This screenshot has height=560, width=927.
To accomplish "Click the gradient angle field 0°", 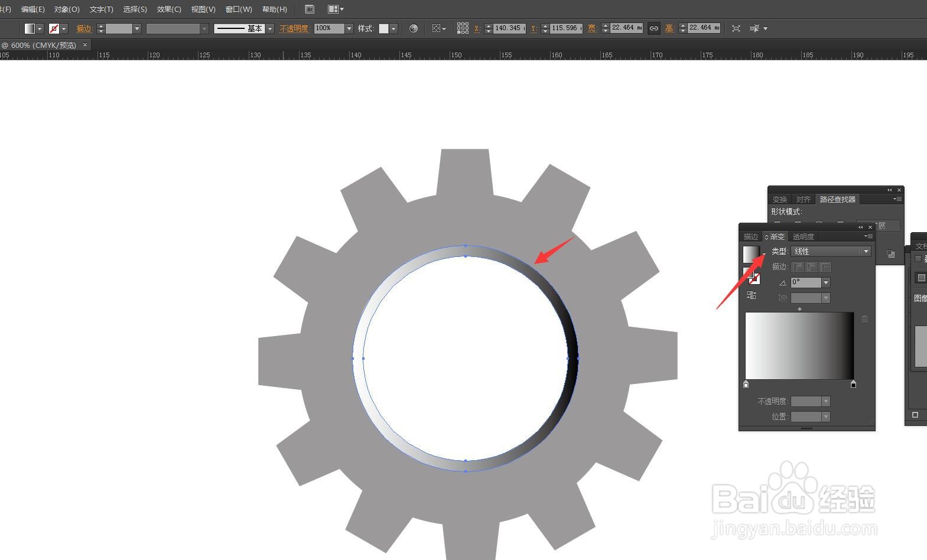I will click(x=806, y=283).
